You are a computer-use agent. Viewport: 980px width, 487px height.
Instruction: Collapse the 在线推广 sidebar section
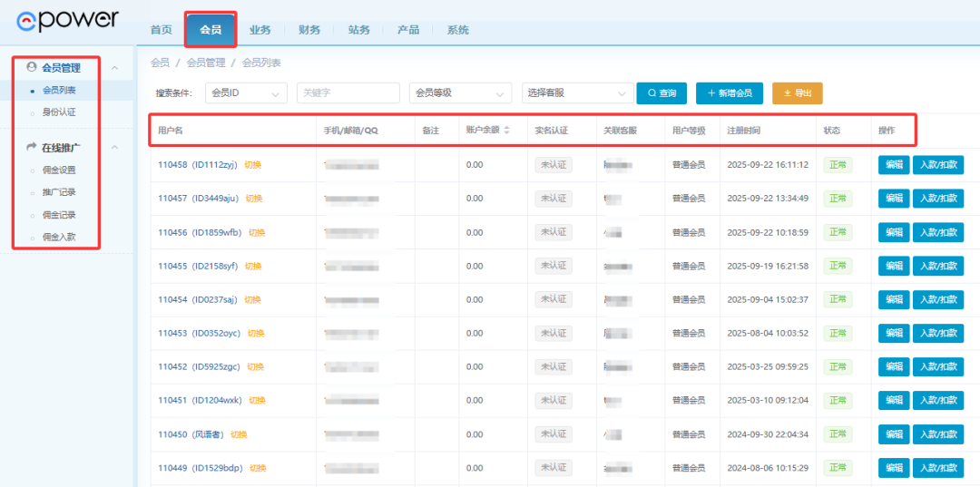pyautogui.click(x=114, y=147)
